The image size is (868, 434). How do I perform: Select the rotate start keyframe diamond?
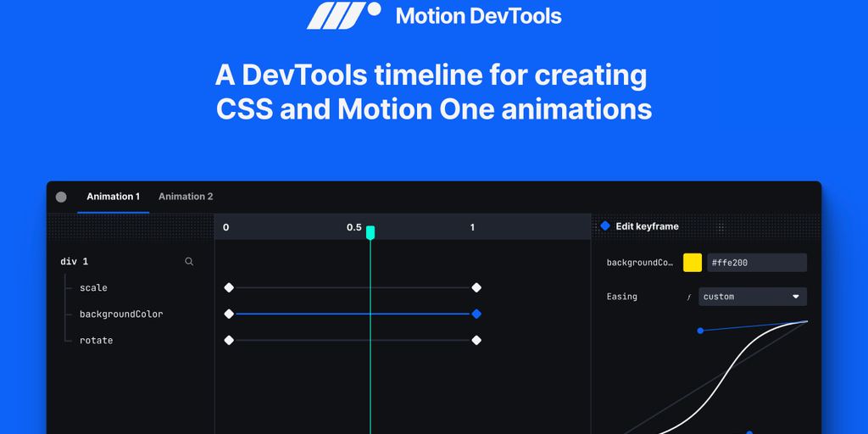[229, 340]
